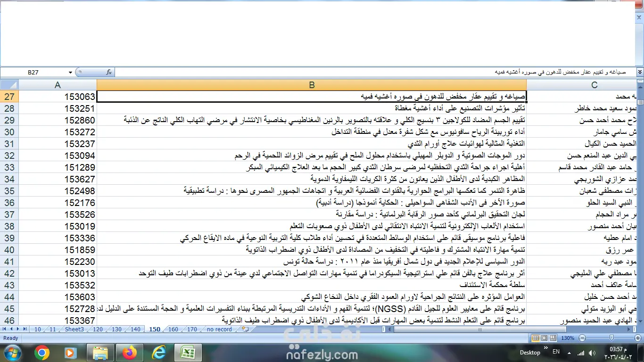Select cell containing 153251
644x362 pixels.
click(58, 108)
